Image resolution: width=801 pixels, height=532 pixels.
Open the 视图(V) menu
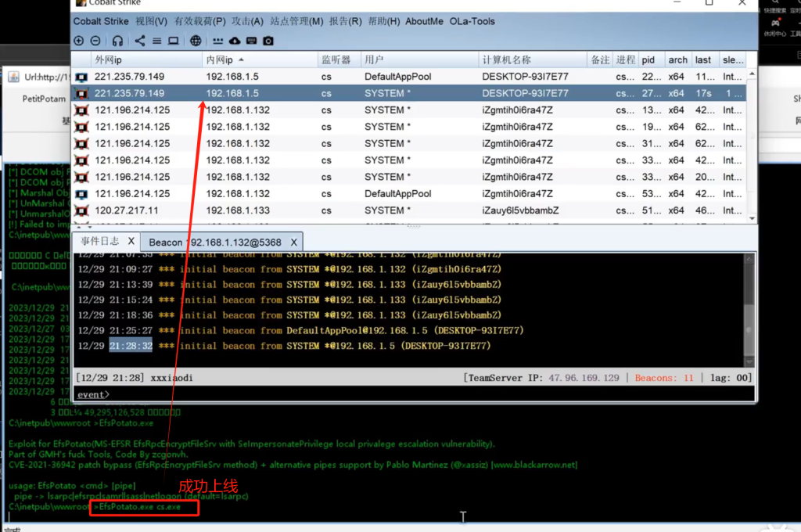pyautogui.click(x=151, y=21)
